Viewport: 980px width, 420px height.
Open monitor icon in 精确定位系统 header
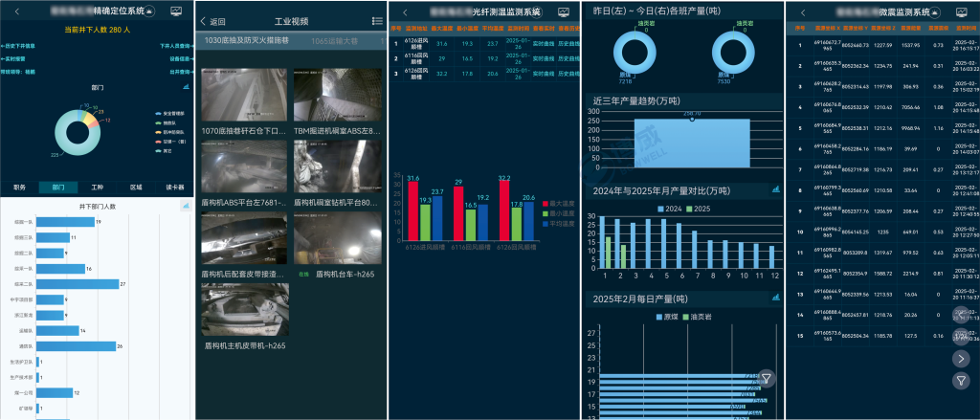point(176,11)
